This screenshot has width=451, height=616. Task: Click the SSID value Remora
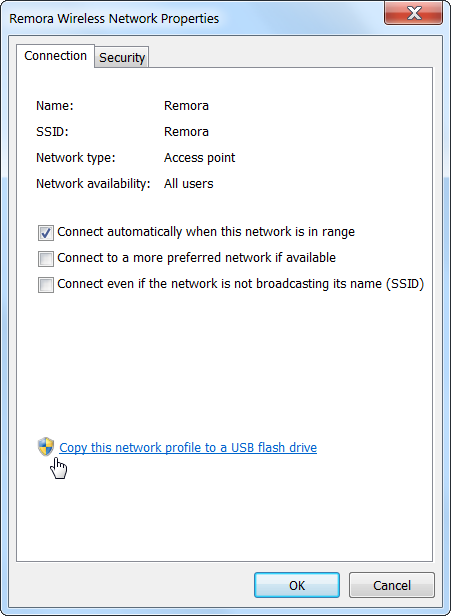click(x=186, y=132)
